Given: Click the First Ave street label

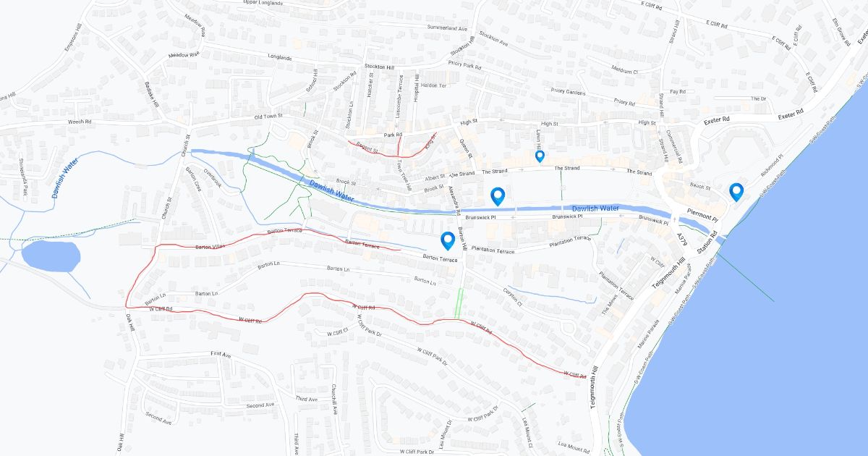Looking at the screenshot, I should (221, 354).
